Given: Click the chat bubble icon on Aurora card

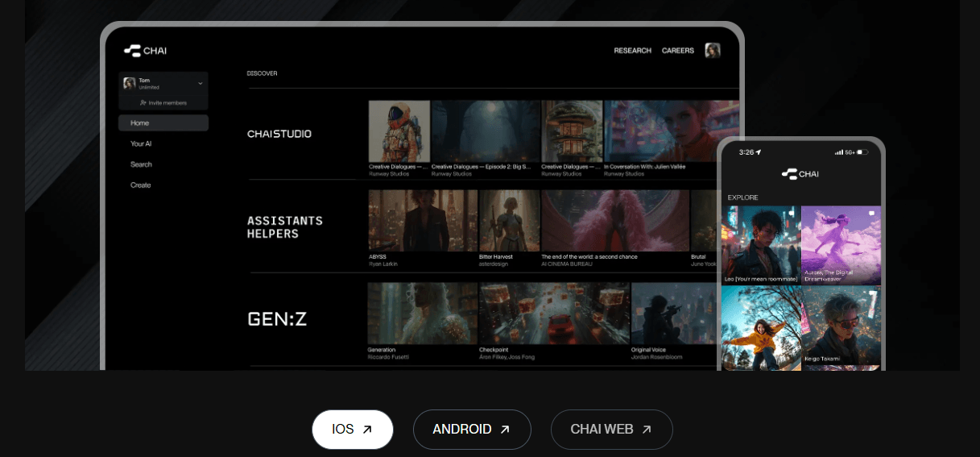Looking at the screenshot, I should [x=871, y=213].
